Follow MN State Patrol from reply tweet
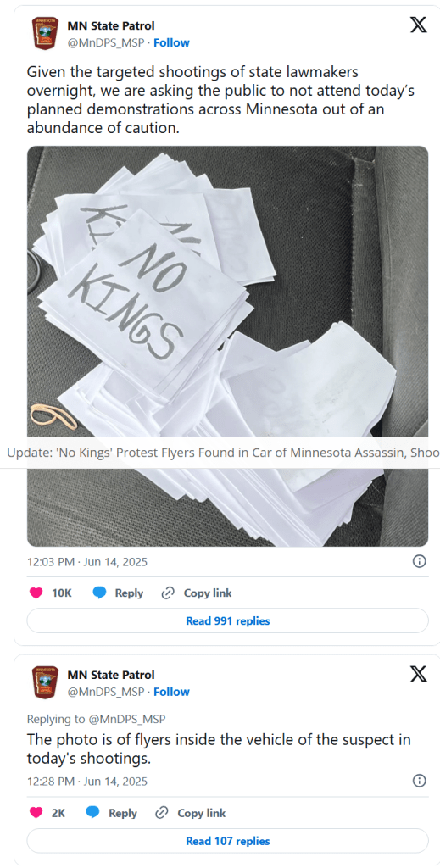Screen dimensions: 440x868 171,692
